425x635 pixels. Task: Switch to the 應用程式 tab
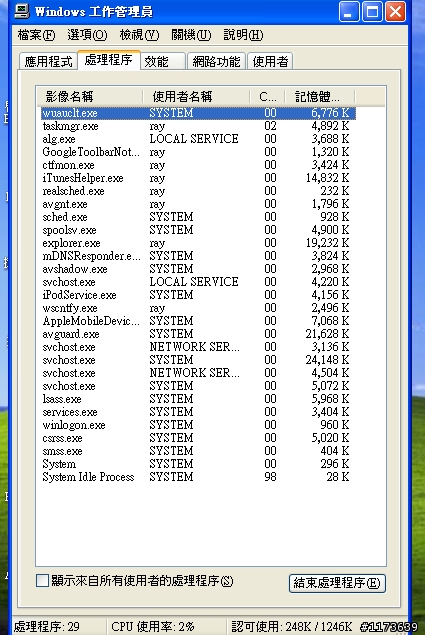(48, 62)
